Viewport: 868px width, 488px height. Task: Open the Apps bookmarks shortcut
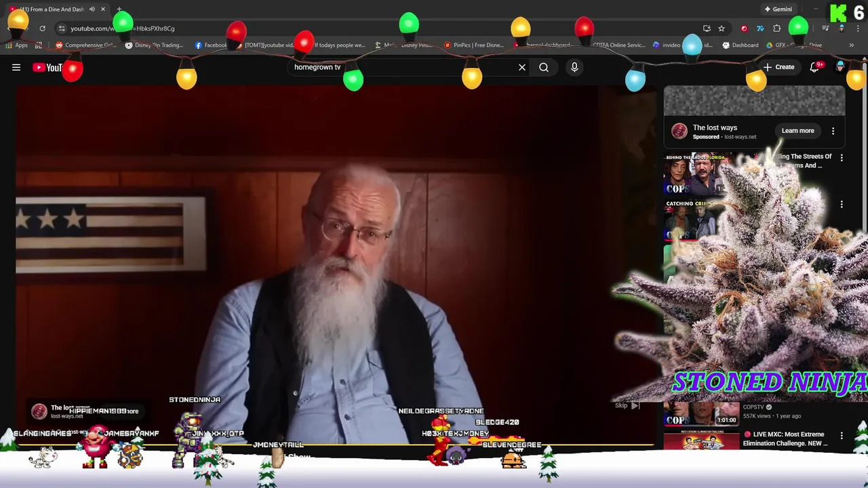coord(17,45)
